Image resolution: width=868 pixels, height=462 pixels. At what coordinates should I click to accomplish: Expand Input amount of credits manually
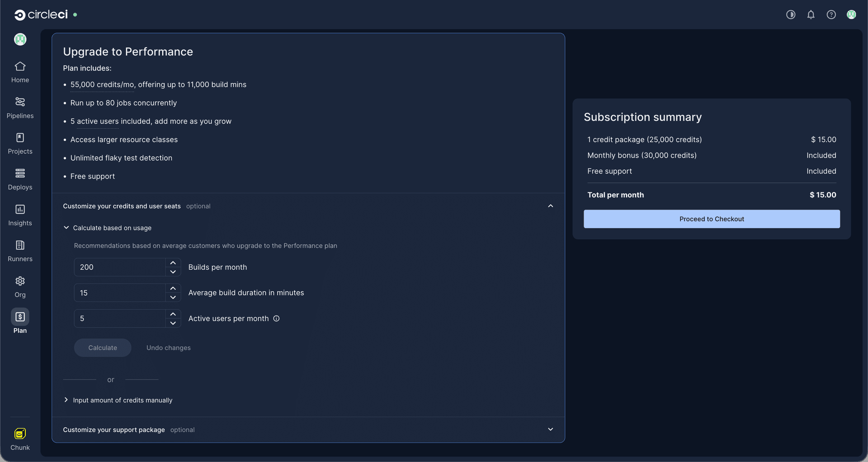tap(66, 400)
